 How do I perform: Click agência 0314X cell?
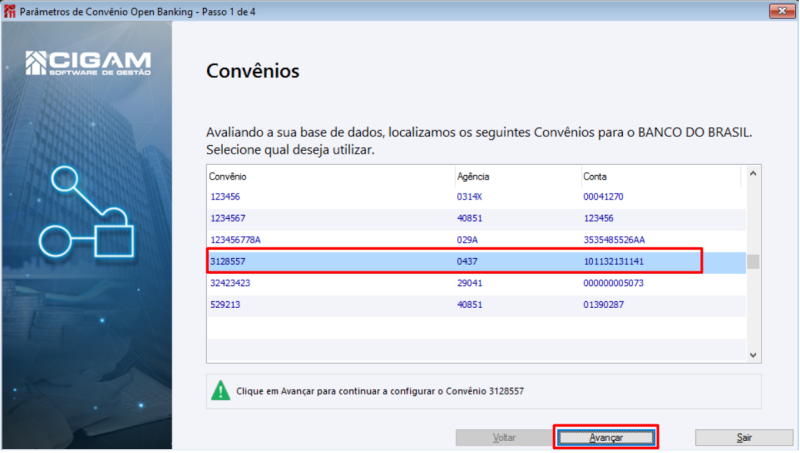point(469,197)
